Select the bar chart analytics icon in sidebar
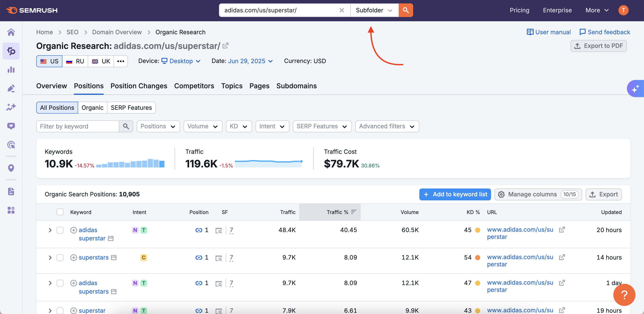Screen dimensions: 644x314 pos(11,70)
